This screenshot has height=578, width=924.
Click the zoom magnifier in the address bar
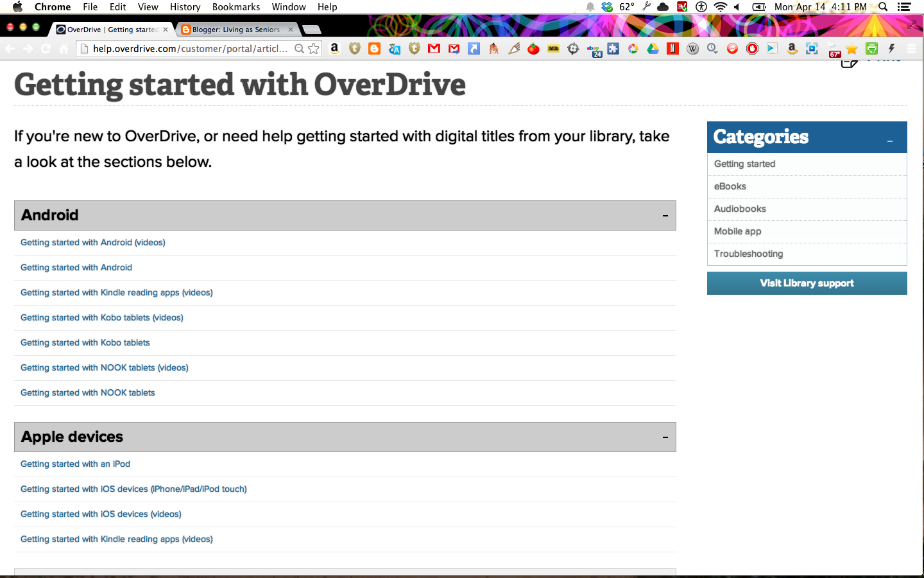(x=299, y=49)
